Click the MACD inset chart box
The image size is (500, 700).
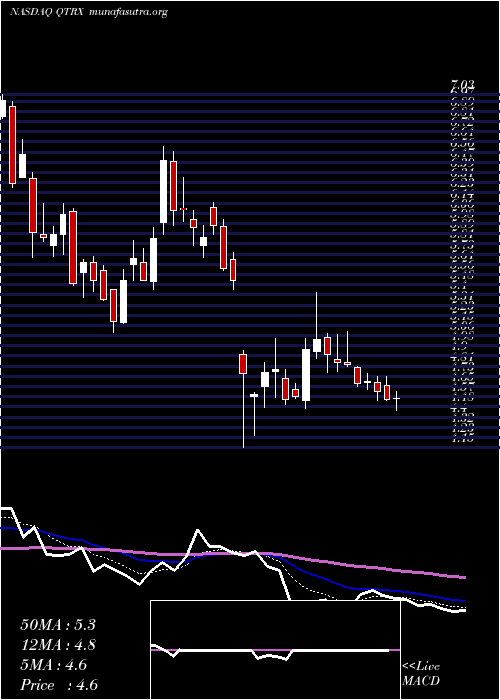pyautogui.click(x=275, y=650)
